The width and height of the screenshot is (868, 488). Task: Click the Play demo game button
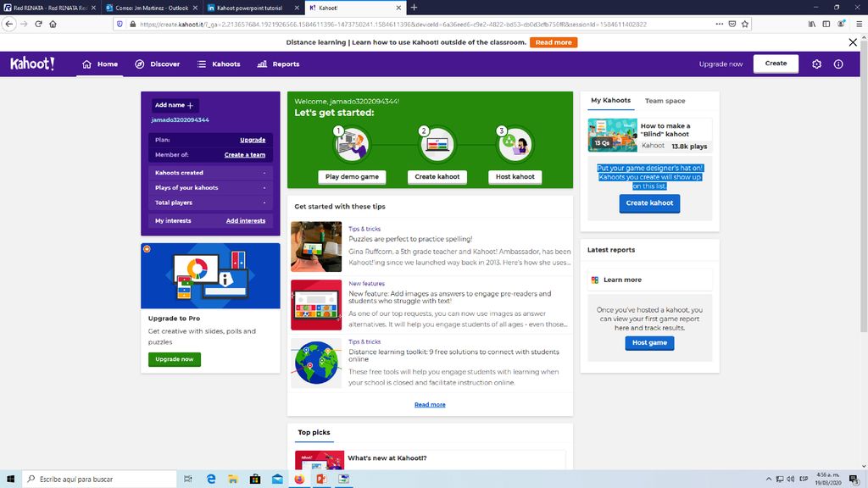pos(352,177)
